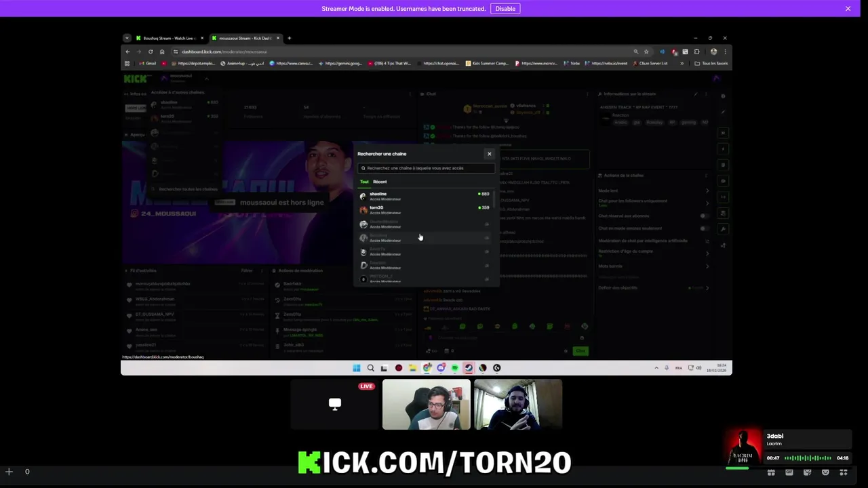
Task: Go back in the browser
Action: [127, 52]
